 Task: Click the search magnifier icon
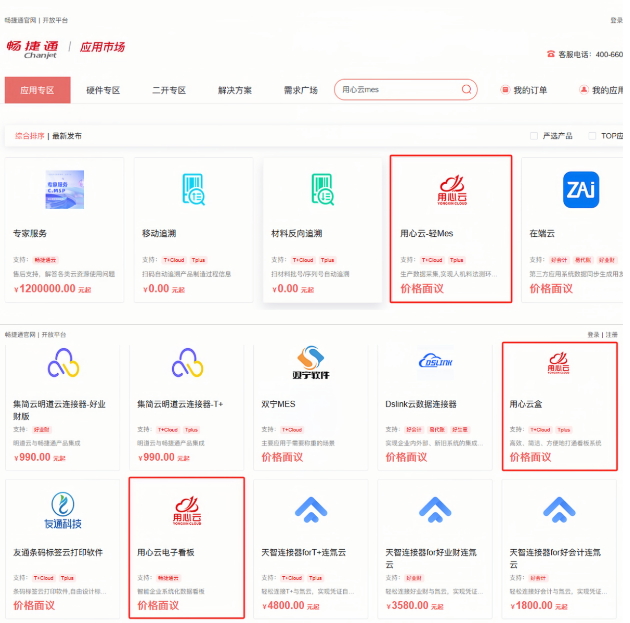[x=466, y=89]
